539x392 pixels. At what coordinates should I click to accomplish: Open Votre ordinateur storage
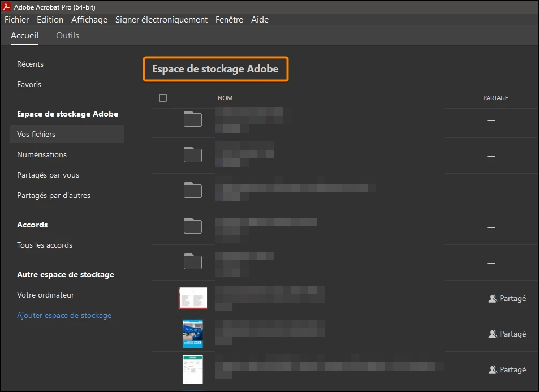coord(46,295)
